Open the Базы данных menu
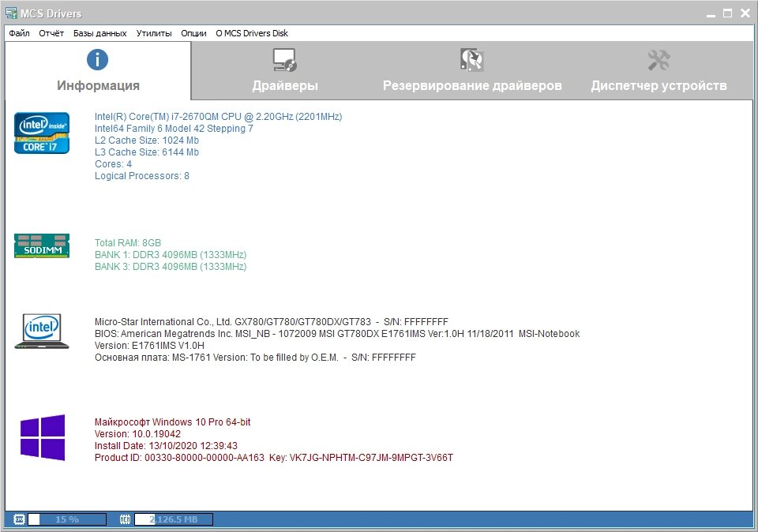 100,33
